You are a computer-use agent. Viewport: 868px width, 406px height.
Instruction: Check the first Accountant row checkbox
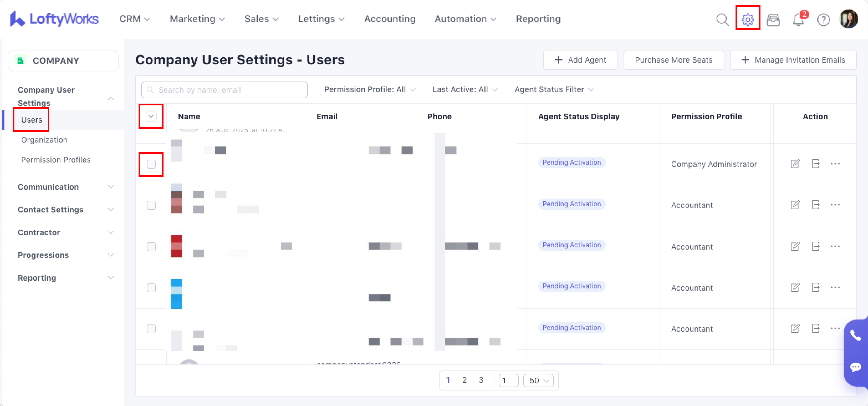click(x=151, y=205)
